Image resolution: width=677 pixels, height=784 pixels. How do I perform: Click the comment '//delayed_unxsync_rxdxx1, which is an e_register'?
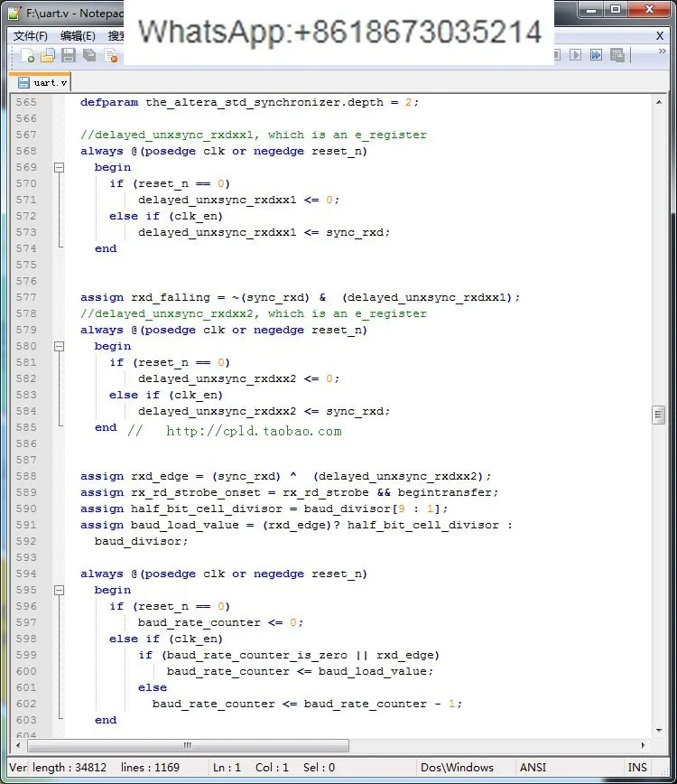(x=254, y=135)
